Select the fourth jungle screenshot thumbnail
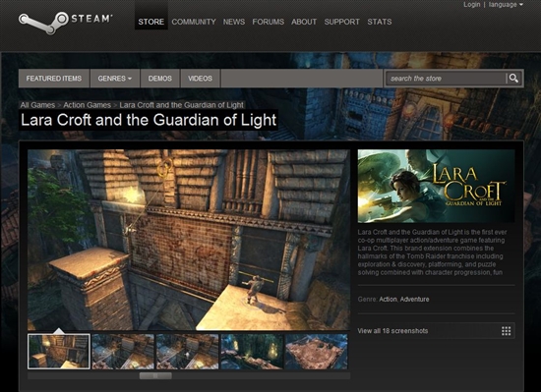The height and width of the screenshot is (392, 541). pos(252,352)
